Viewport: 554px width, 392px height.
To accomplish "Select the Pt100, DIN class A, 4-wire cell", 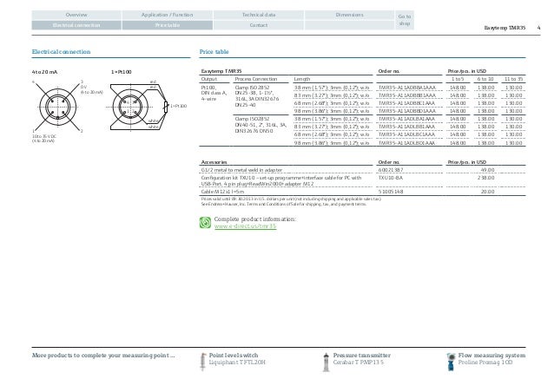I will (x=214, y=93).
